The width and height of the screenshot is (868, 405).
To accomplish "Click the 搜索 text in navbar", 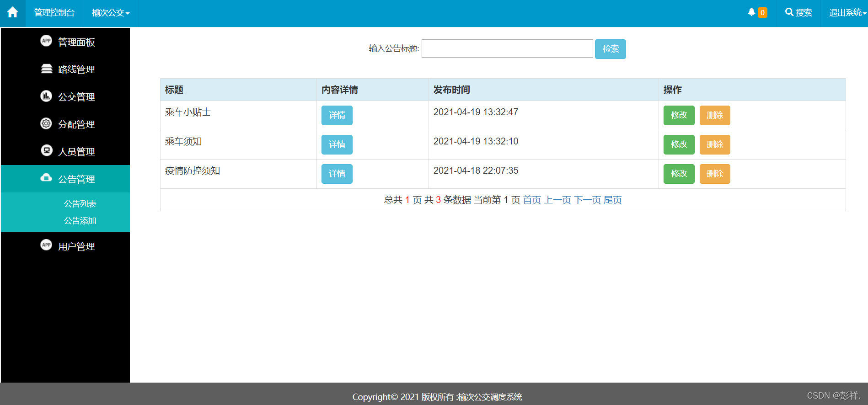I will (x=804, y=13).
